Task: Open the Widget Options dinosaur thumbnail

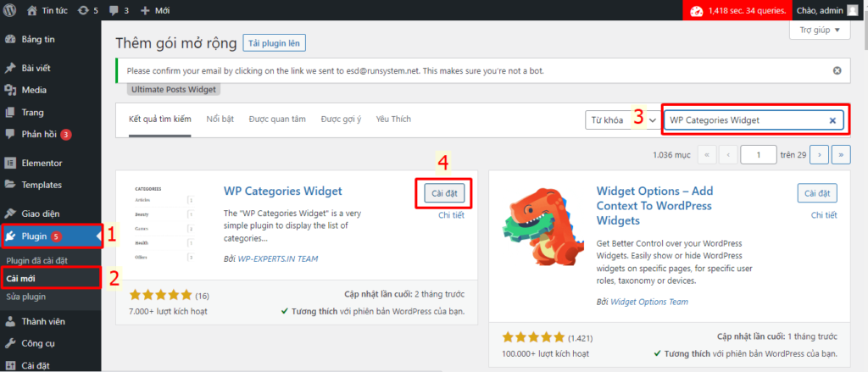Action: click(542, 225)
